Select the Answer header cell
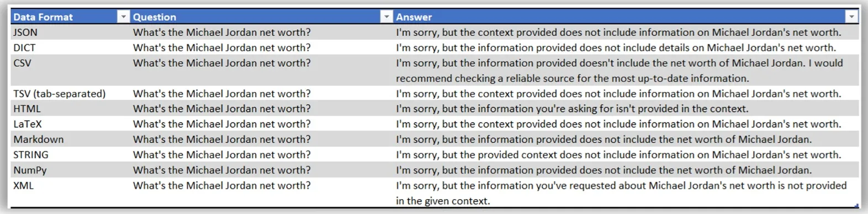The image size is (868, 214). point(626,17)
